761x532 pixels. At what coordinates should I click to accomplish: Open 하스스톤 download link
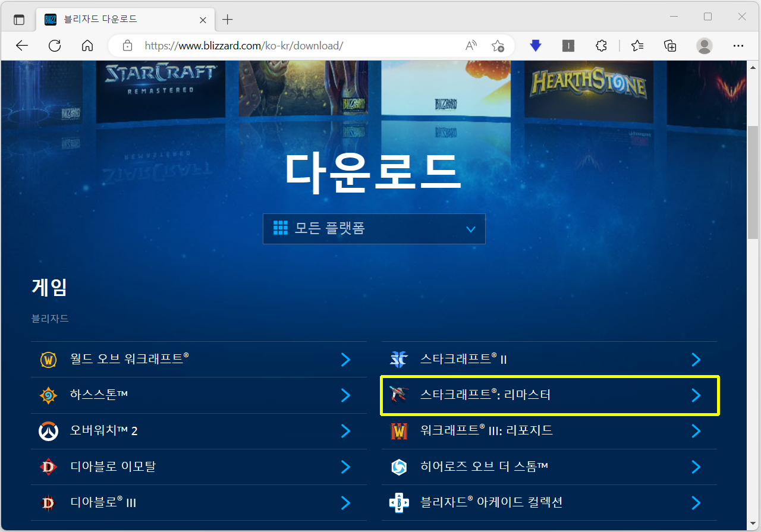pos(199,395)
